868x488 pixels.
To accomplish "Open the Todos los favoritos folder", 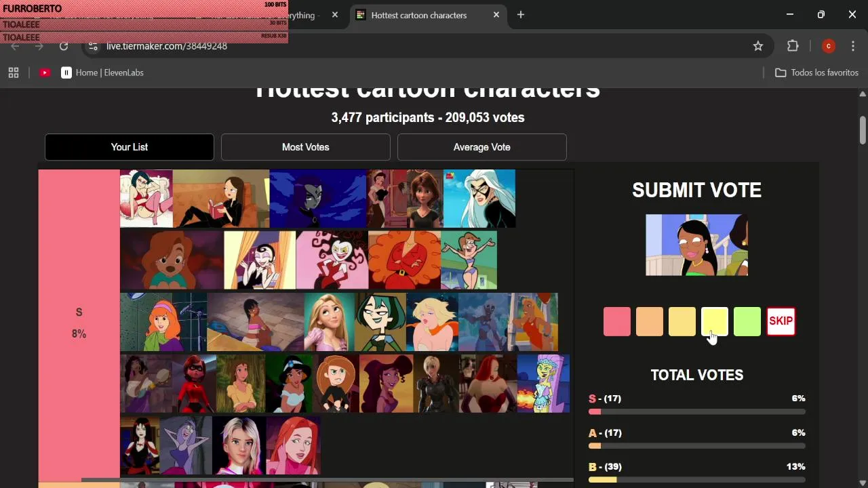I will pyautogui.click(x=817, y=73).
